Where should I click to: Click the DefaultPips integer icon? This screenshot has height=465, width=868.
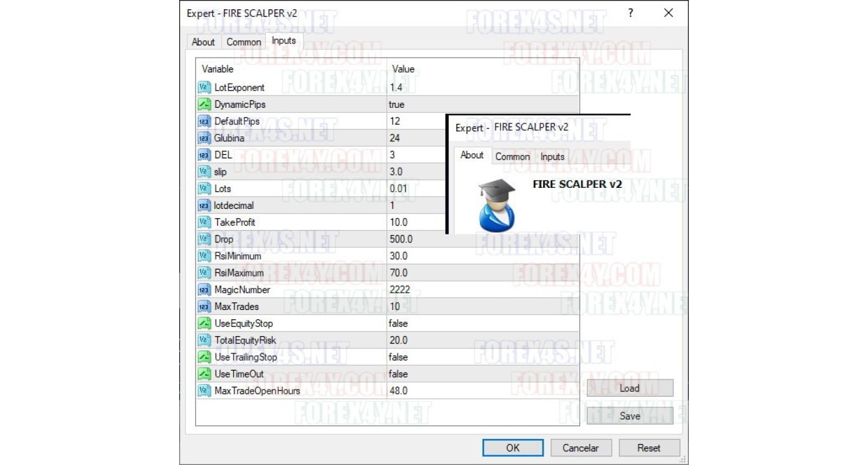point(205,122)
